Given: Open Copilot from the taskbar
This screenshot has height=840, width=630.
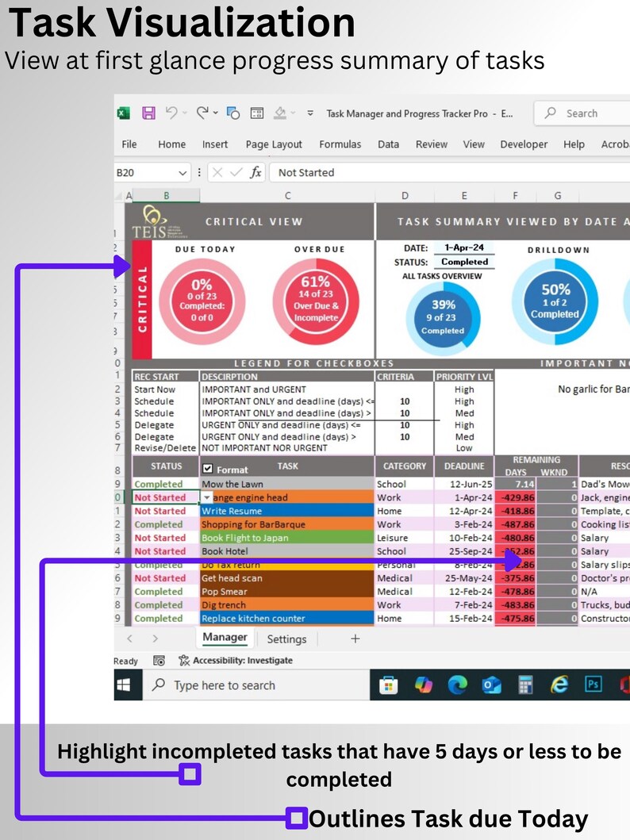Looking at the screenshot, I should (423, 685).
